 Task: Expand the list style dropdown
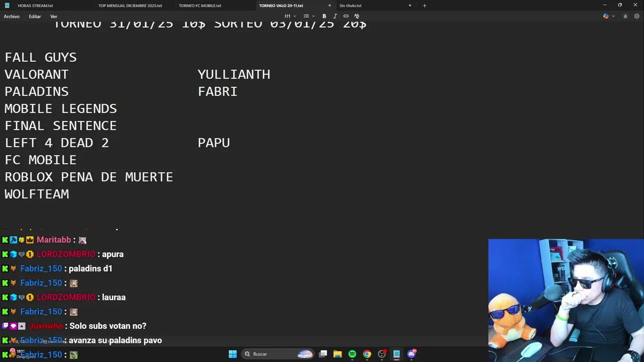pos(309,16)
